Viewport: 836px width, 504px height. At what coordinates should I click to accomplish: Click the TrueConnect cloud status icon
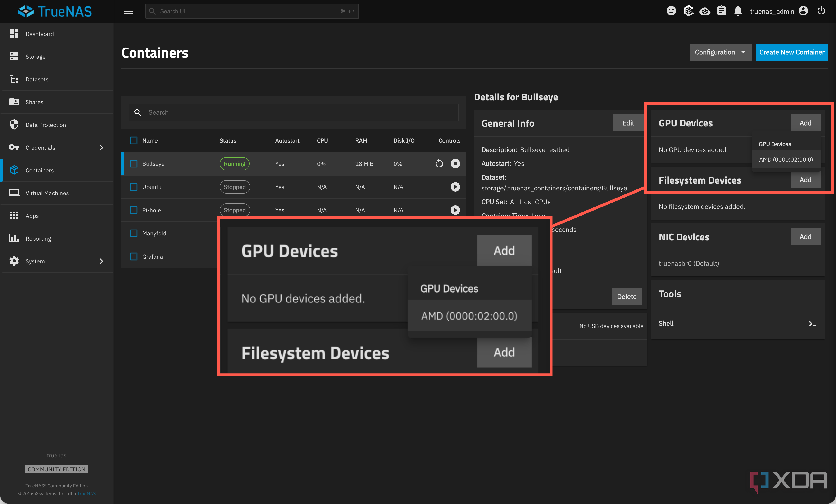(x=705, y=11)
